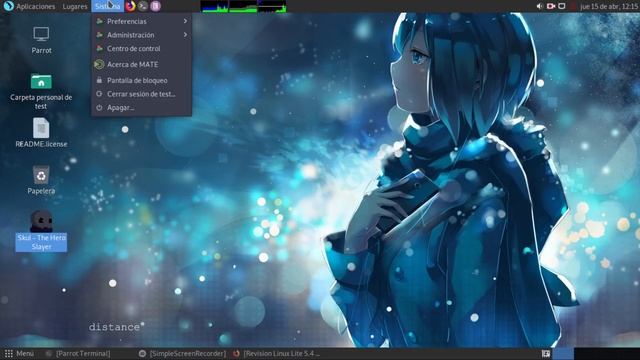Launch Firefox from the top panel
This screenshot has height=360, width=640.
tap(130, 6)
